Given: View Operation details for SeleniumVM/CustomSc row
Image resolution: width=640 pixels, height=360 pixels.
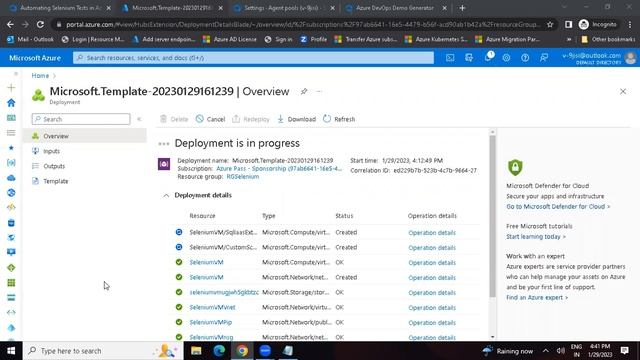Looking at the screenshot, I should click(432, 248).
